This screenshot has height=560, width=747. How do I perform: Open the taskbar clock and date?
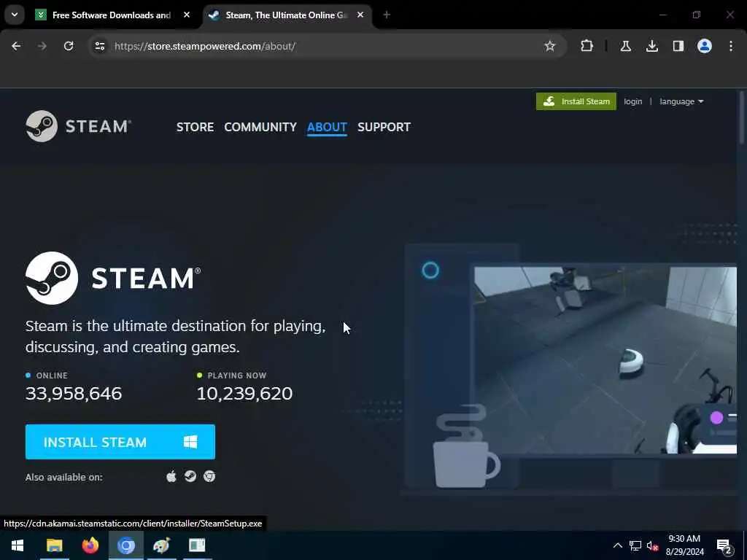[x=684, y=545]
